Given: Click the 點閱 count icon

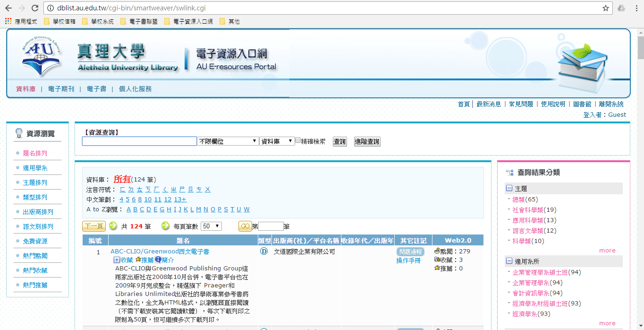Looking at the screenshot, I should [437, 251].
